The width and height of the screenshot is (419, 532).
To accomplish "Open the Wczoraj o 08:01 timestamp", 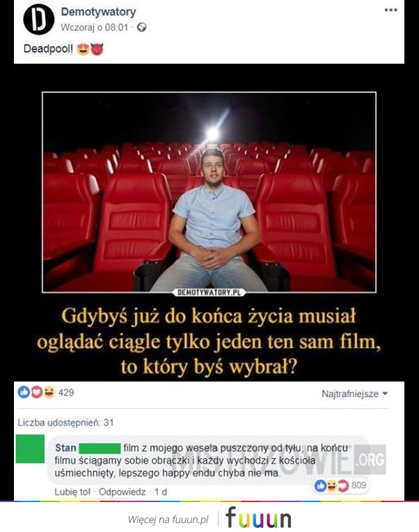I will tap(95, 27).
